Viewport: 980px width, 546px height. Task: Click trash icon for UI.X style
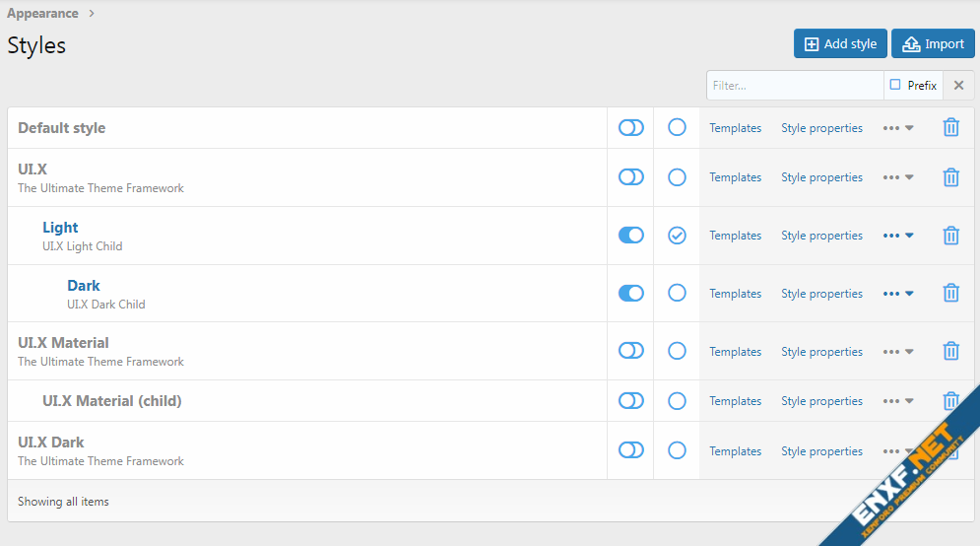click(950, 177)
